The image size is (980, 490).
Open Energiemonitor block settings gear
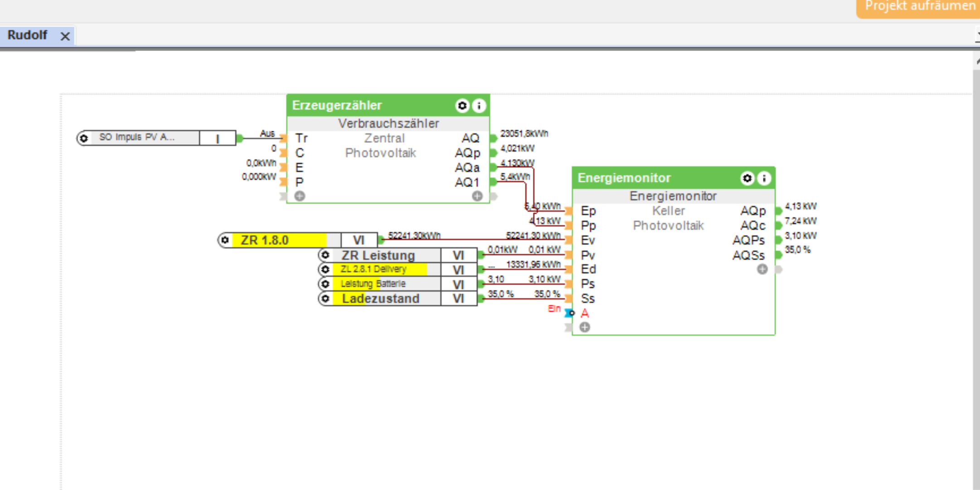pyautogui.click(x=747, y=178)
